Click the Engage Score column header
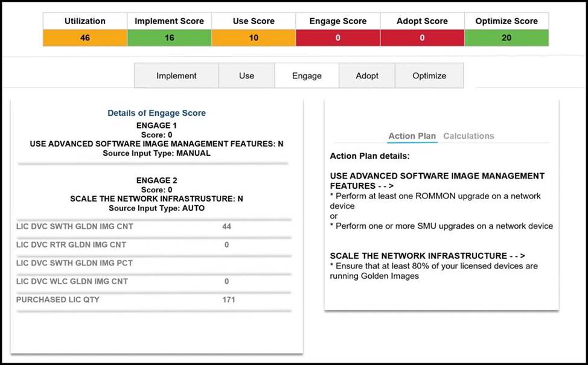 coord(337,21)
